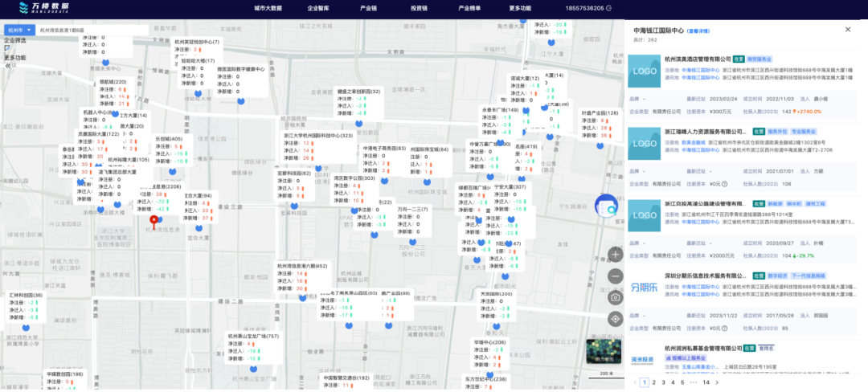
Task: Click the red location pin marker
Action: tap(154, 223)
